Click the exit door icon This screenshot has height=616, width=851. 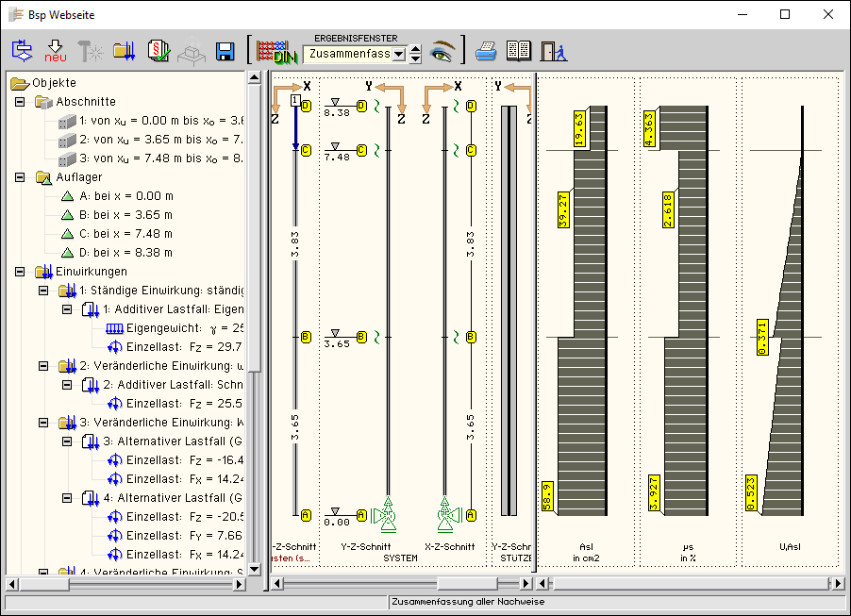point(553,51)
